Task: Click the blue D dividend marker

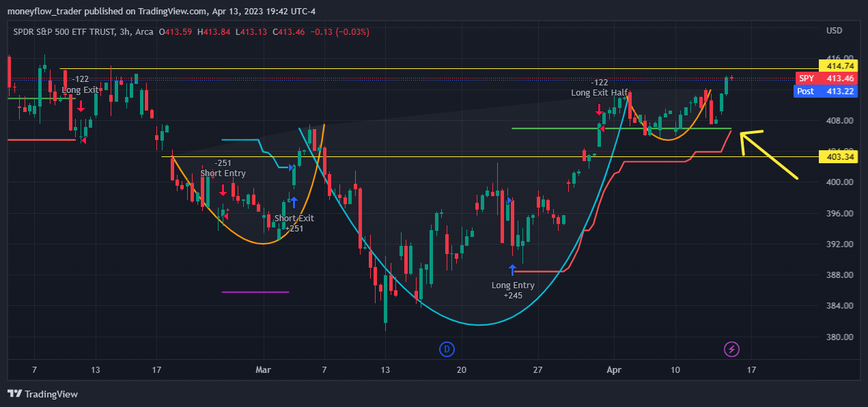Action: pos(447,350)
